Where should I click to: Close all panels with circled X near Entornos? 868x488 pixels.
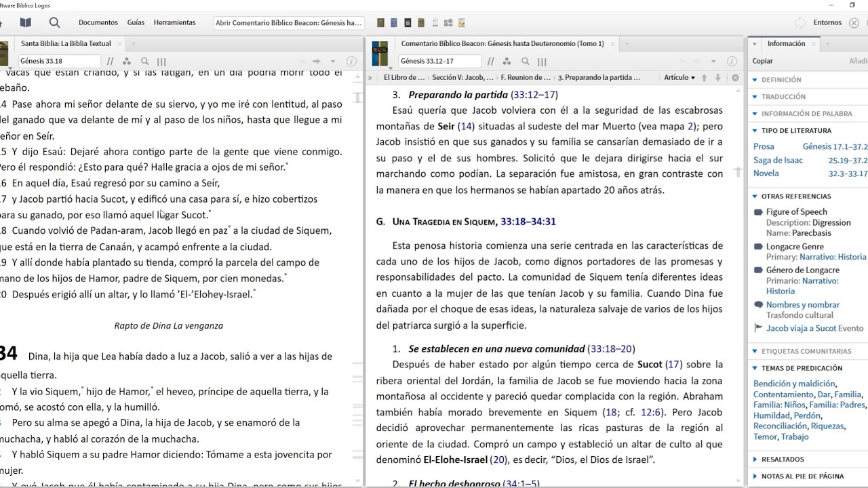pyautogui.click(x=854, y=22)
